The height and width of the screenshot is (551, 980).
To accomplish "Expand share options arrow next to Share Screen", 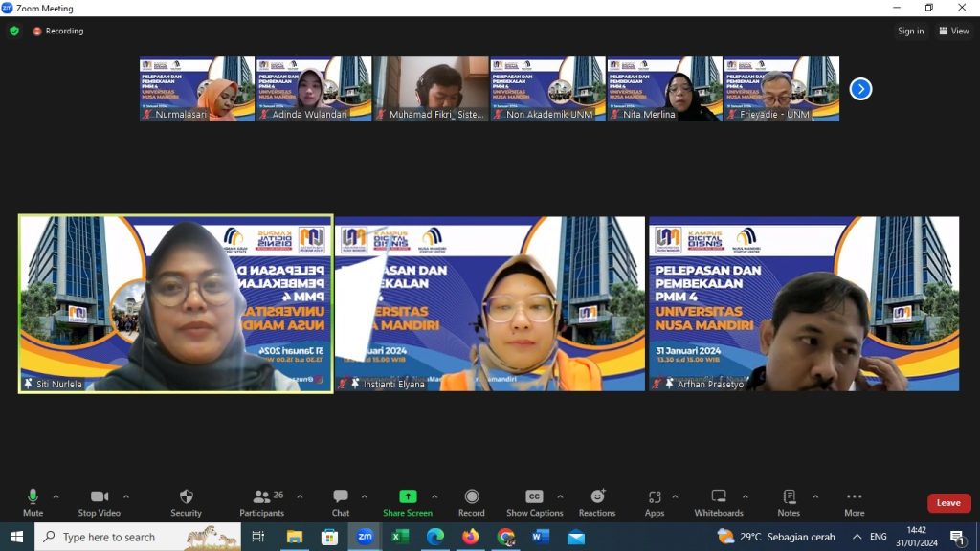I will (x=434, y=496).
